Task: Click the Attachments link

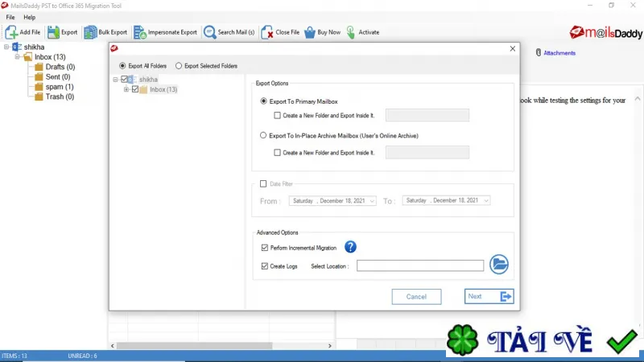Action: pos(559,53)
